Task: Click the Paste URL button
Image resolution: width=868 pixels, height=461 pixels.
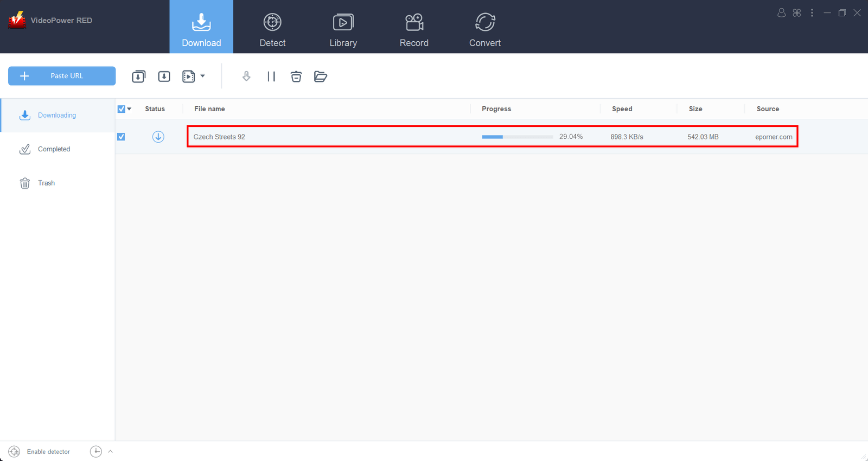Action: coord(62,76)
